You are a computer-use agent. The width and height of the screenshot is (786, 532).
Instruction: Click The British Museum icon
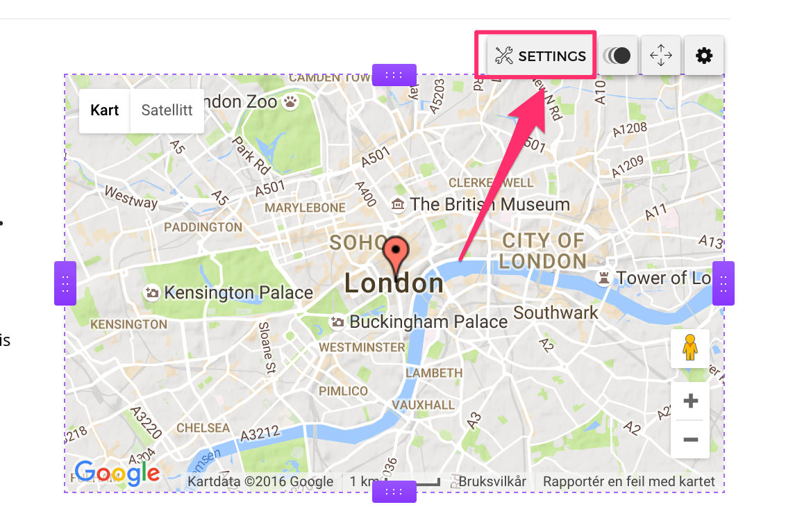[398, 205]
